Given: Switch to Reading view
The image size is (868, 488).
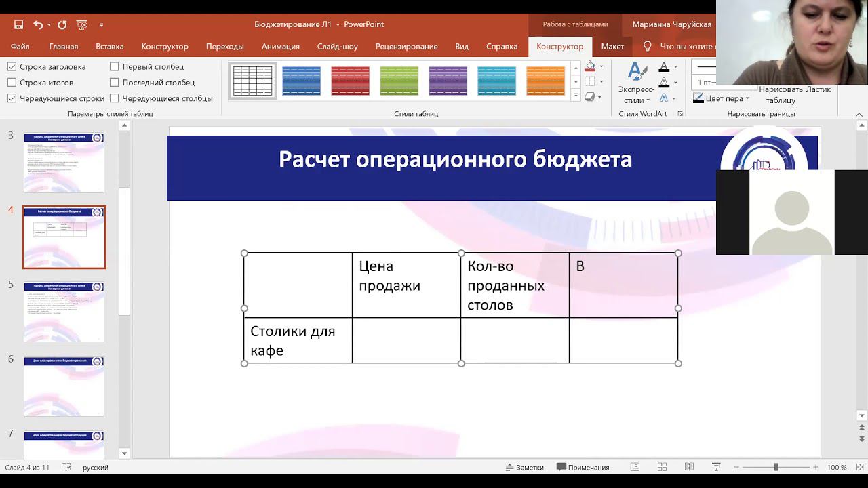Looking at the screenshot, I should tap(689, 467).
